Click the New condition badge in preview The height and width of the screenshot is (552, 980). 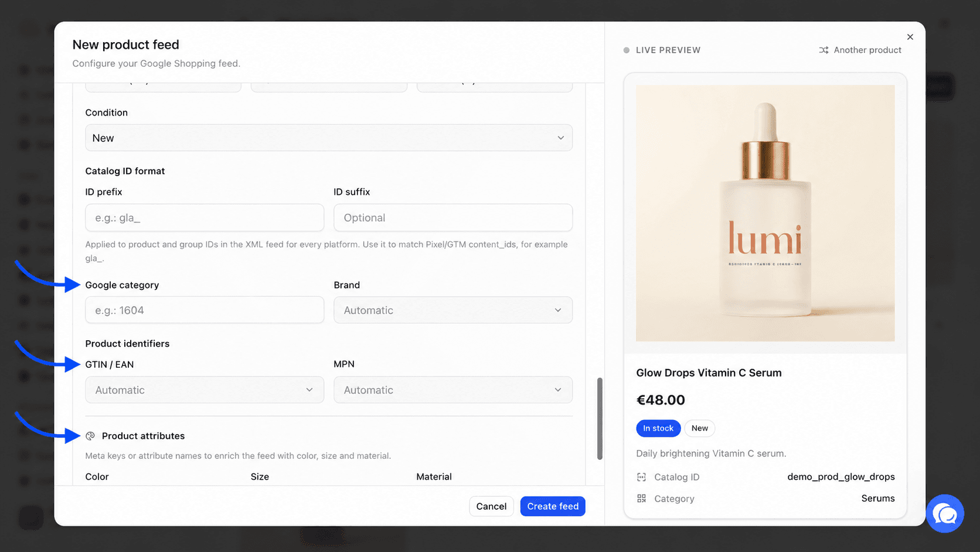(x=699, y=428)
